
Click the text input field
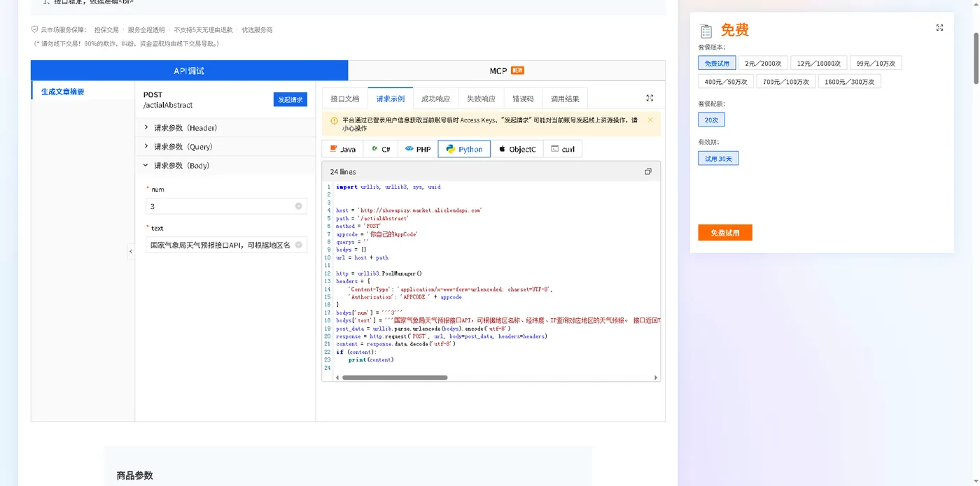226,245
